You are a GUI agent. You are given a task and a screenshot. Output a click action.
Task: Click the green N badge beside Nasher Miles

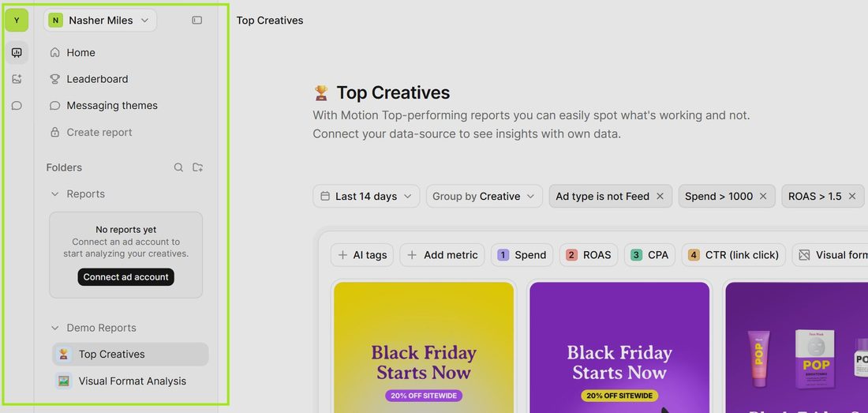(x=55, y=21)
